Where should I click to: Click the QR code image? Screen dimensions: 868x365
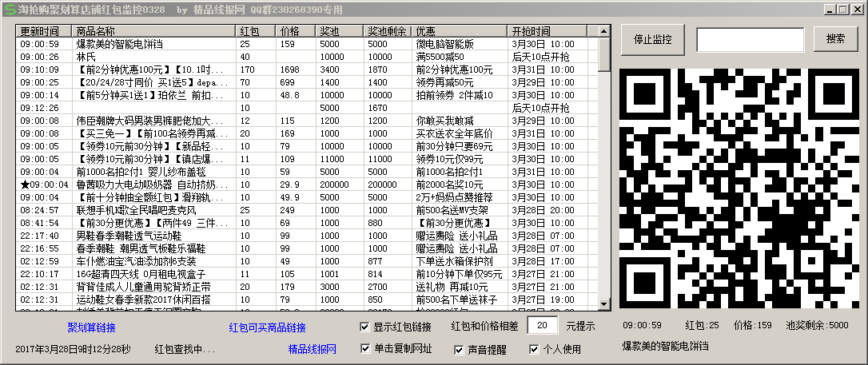tap(739, 188)
